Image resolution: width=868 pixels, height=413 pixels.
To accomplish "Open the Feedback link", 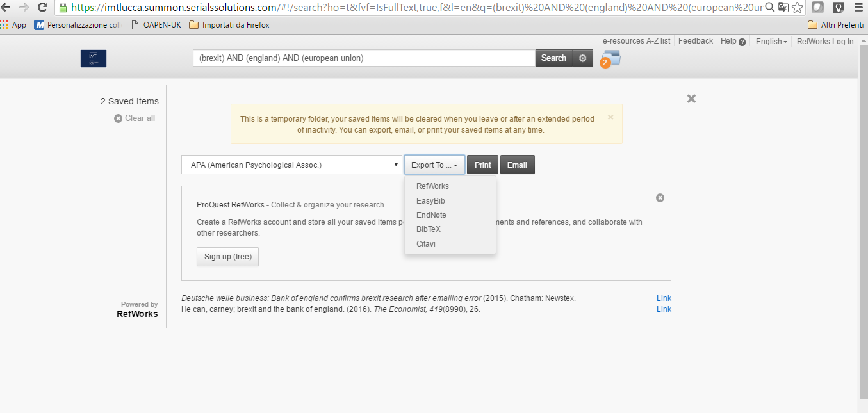I will point(695,41).
